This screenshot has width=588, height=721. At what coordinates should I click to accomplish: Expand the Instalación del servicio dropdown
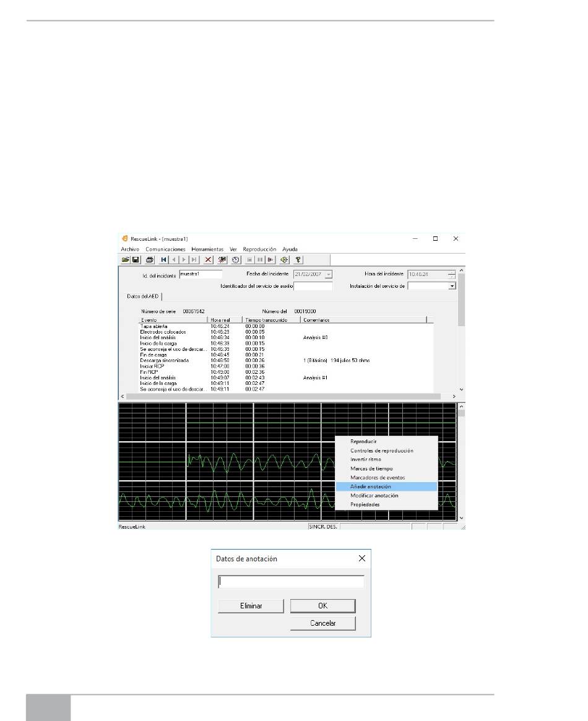click(452, 286)
